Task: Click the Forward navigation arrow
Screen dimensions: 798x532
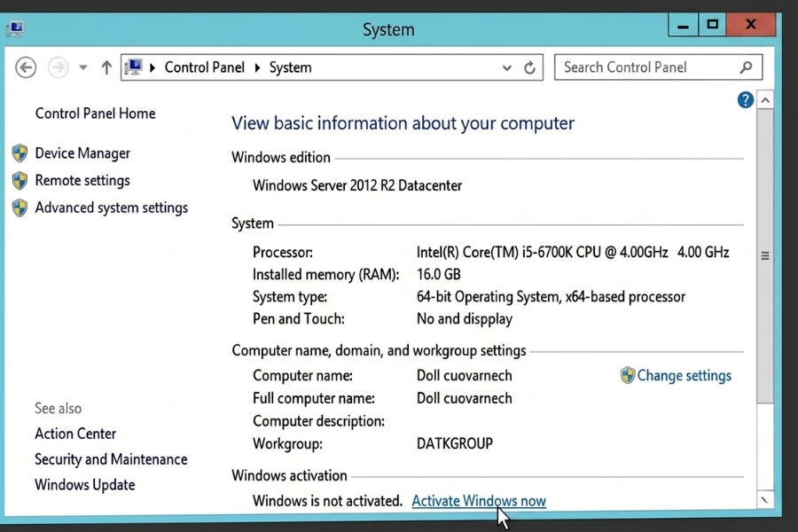Action: tap(58, 67)
